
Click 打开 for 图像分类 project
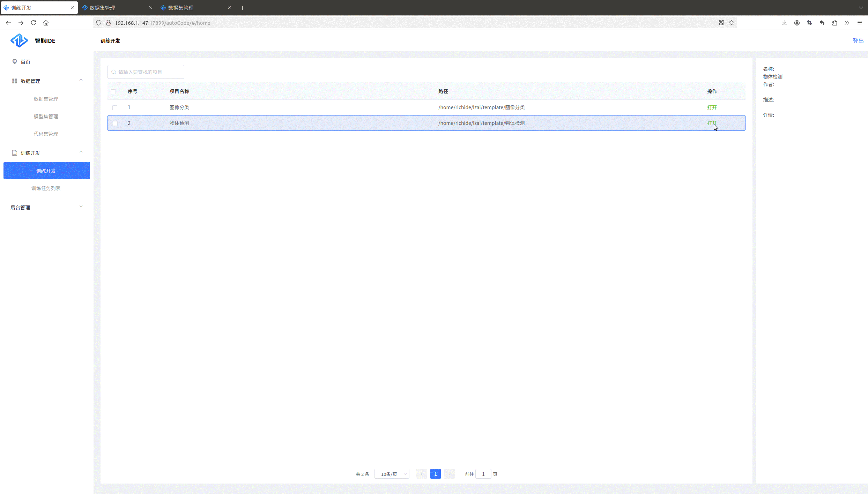[712, 107]
